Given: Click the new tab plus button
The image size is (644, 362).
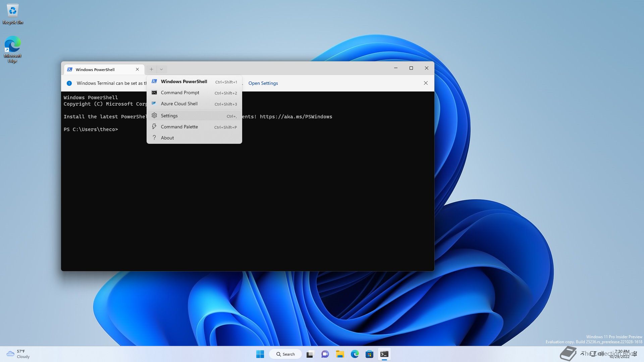Looking at the screenshot, I should (151, 69).
